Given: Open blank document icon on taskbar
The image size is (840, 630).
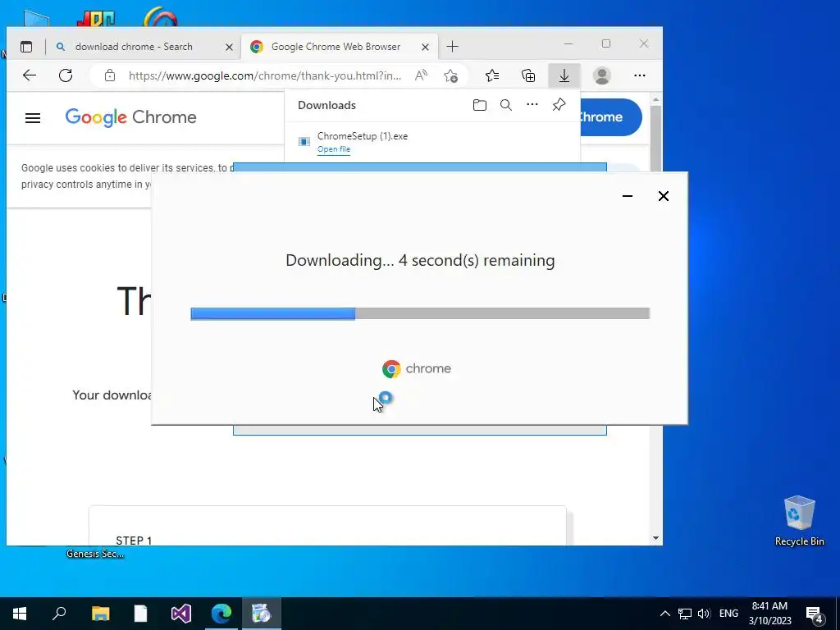Looking at the screenshot, I should 141,614.
